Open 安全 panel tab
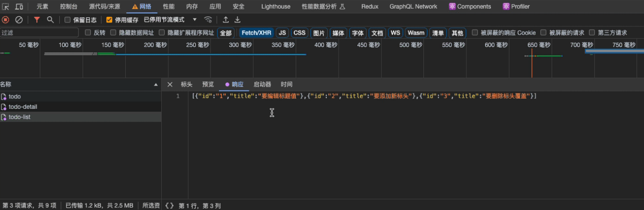 pyautogui.click(x=239, y=7)
